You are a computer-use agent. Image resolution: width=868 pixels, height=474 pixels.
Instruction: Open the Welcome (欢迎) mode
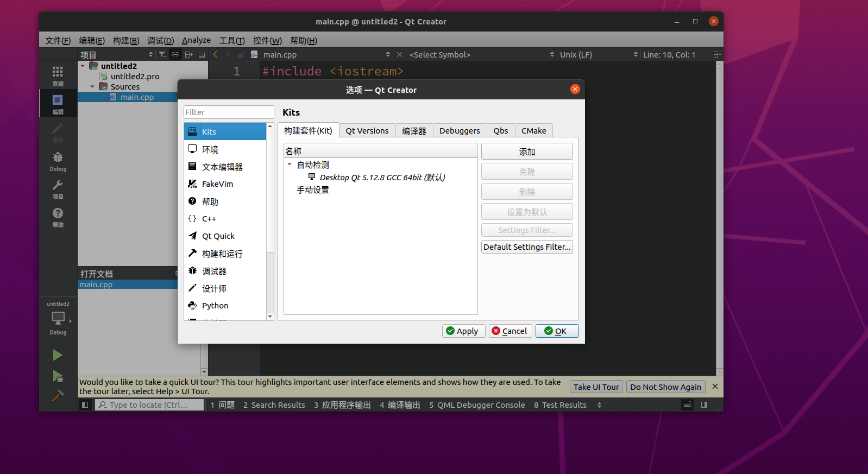(x=58, y=75)
